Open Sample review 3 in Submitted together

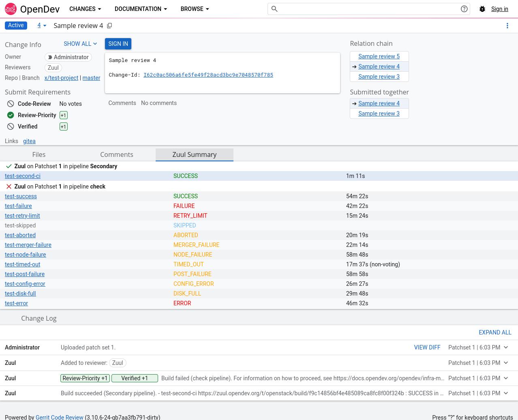pos(379,114)
